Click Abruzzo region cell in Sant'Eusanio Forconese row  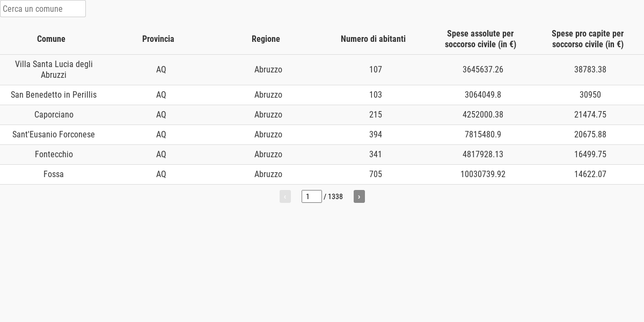(x=268, y=135)
